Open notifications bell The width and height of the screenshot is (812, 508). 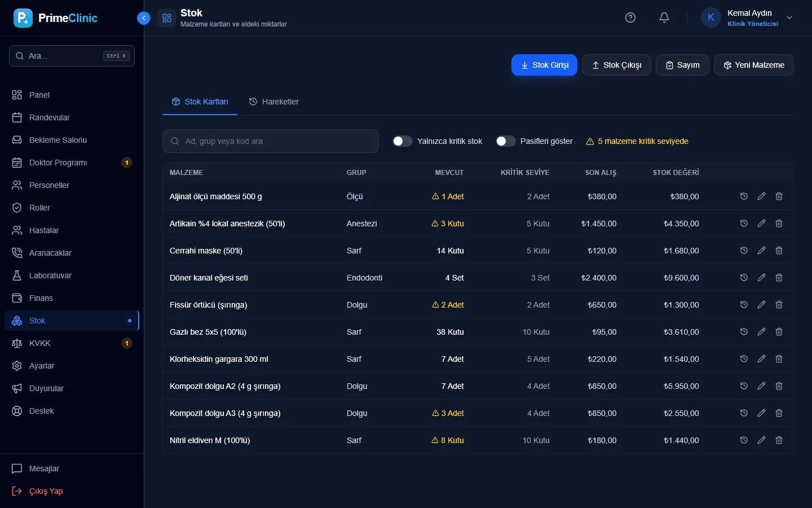664,17
